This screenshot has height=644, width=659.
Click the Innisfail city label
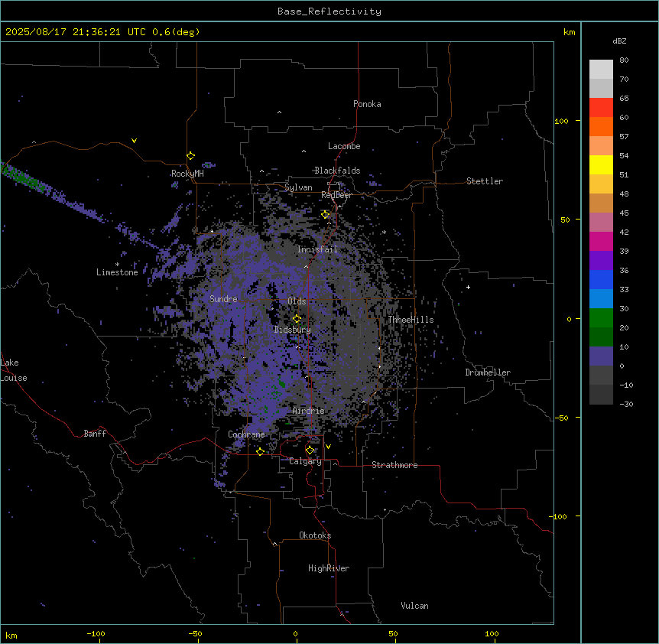(x=317, y=249)
